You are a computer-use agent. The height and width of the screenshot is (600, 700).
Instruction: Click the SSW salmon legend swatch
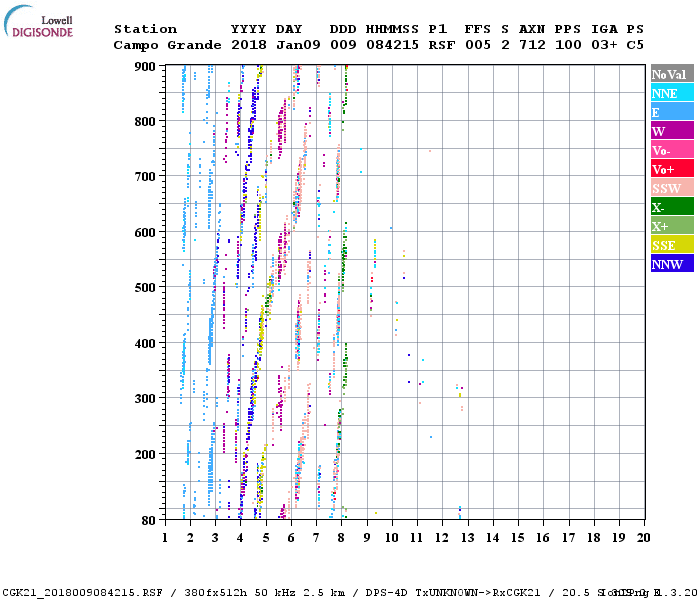click(672, 188)
